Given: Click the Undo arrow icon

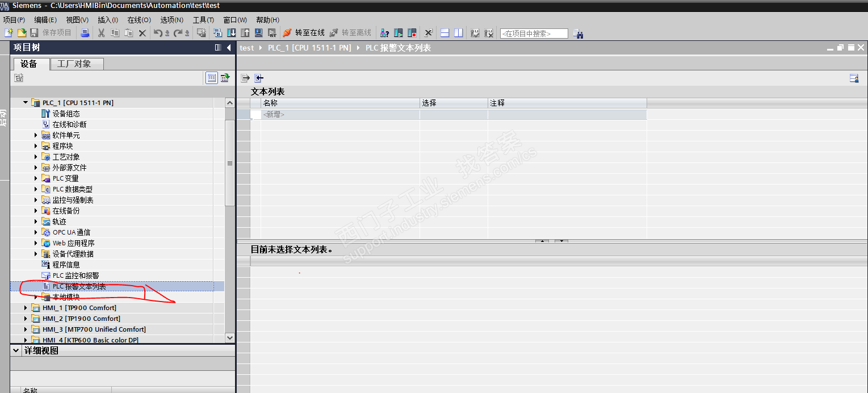Looking at the screenshot, I should click(x=158, y=33).
